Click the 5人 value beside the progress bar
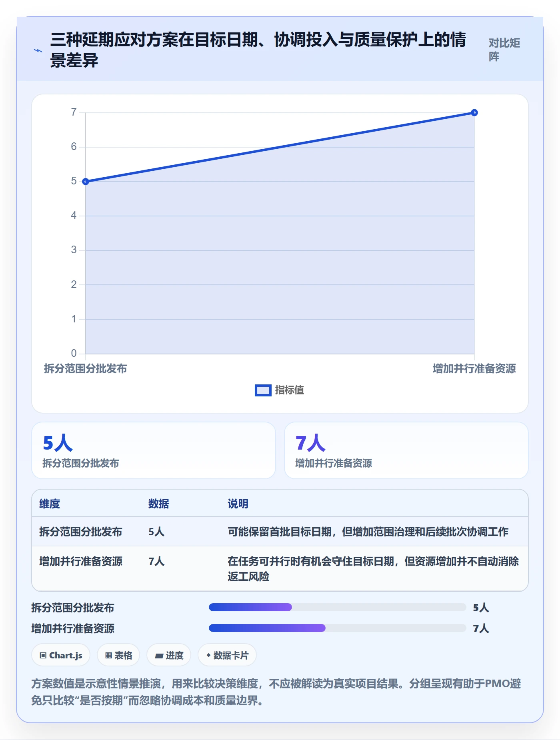This screenshot has height=740, width=560. click(481, 608)
